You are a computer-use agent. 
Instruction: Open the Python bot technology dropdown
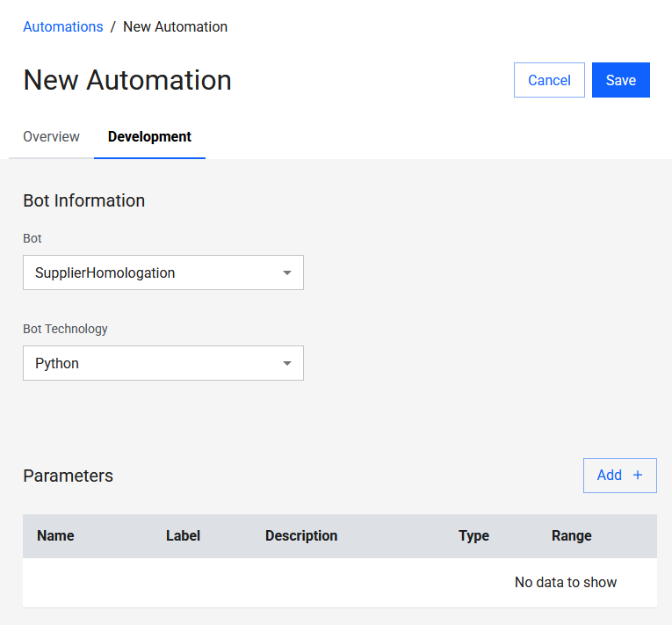149,363
